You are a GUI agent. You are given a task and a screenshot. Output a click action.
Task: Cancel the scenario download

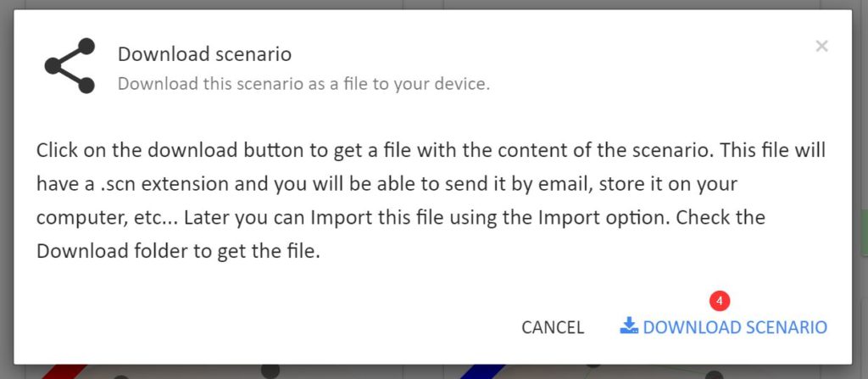pyautogui.click(x=553, y=327)
